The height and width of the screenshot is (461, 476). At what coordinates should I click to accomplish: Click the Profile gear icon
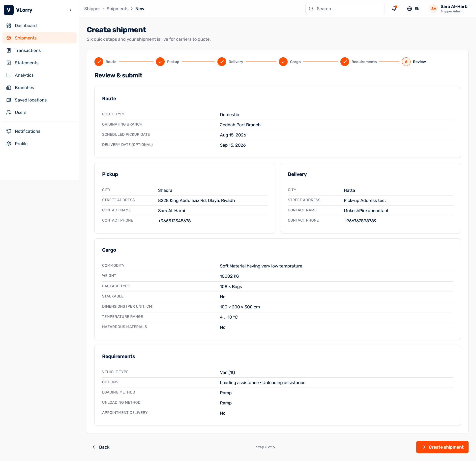click(x=9, y=144)
